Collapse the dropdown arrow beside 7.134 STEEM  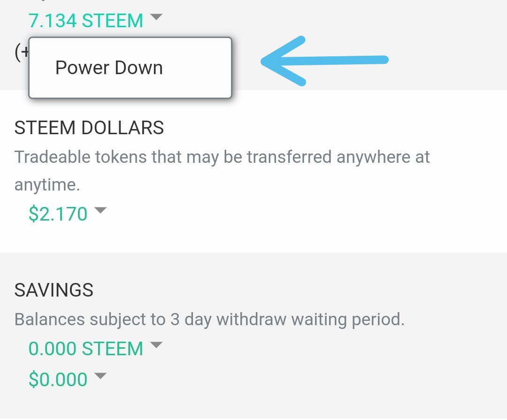(156, 17)
